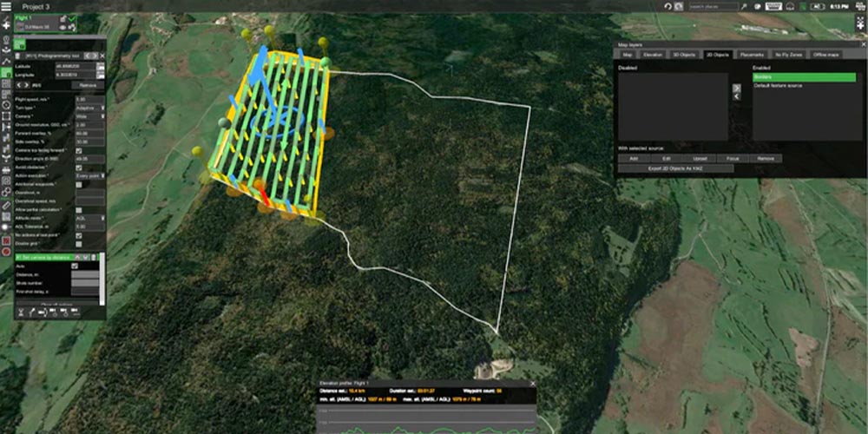The height and width of the screenshot is (434, 868).
Task: Switch to the No Fly Zones tab
Action: tap(789, 55)
